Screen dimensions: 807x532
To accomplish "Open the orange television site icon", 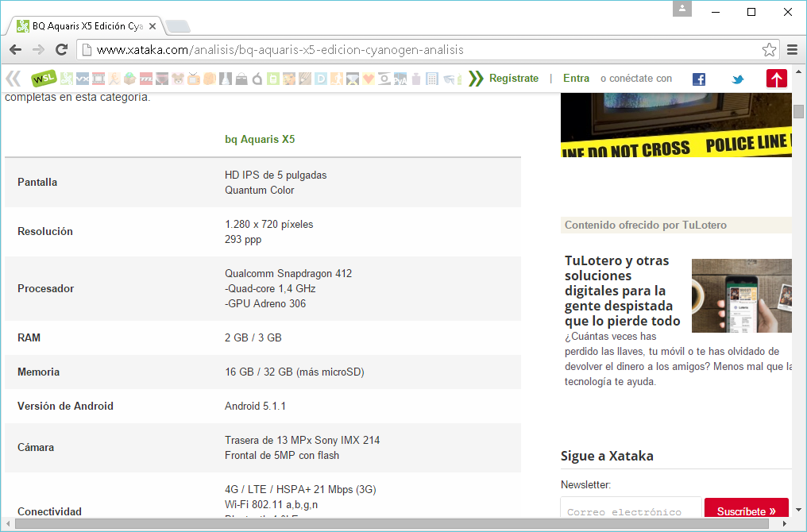I will click(194, 79).
